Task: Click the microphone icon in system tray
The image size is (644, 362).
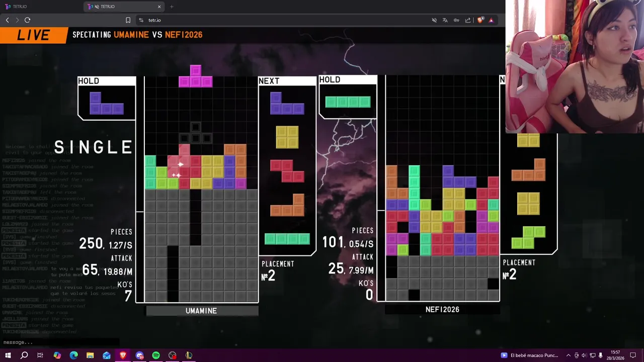Action: click(600, 355)
